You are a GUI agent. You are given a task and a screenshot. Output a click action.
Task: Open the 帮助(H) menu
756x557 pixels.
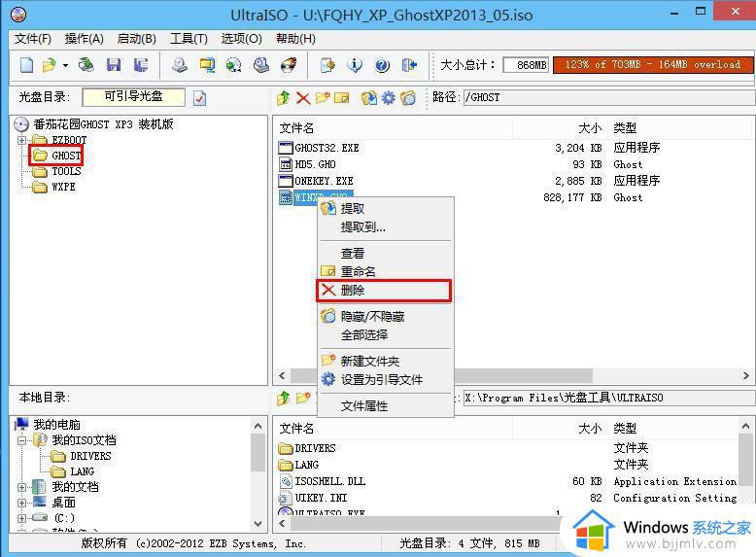296,39
